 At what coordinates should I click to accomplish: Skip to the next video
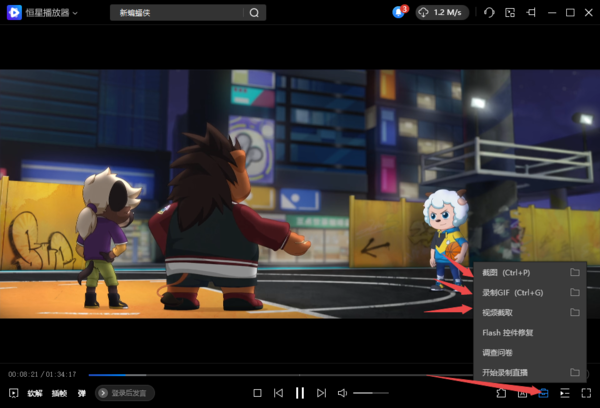(320, 393)
